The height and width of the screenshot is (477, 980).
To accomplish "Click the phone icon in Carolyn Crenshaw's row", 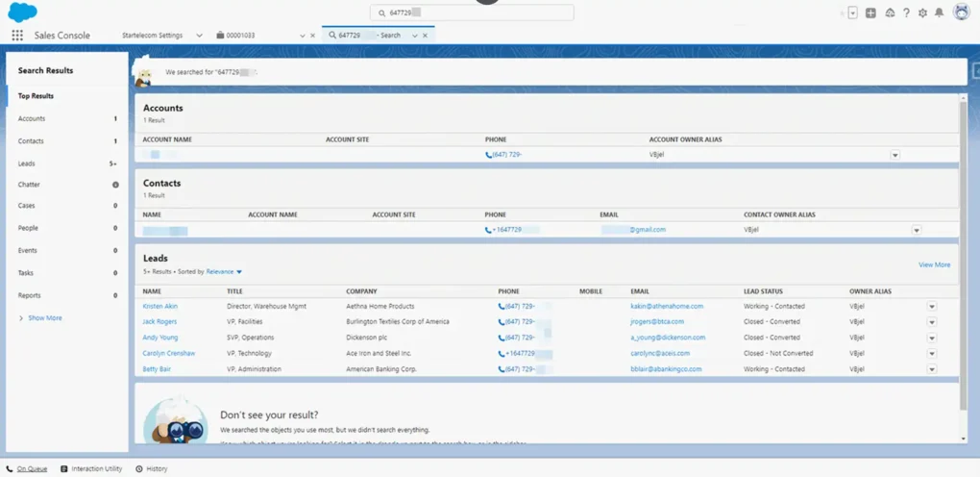I will click(x=502, y=354).
